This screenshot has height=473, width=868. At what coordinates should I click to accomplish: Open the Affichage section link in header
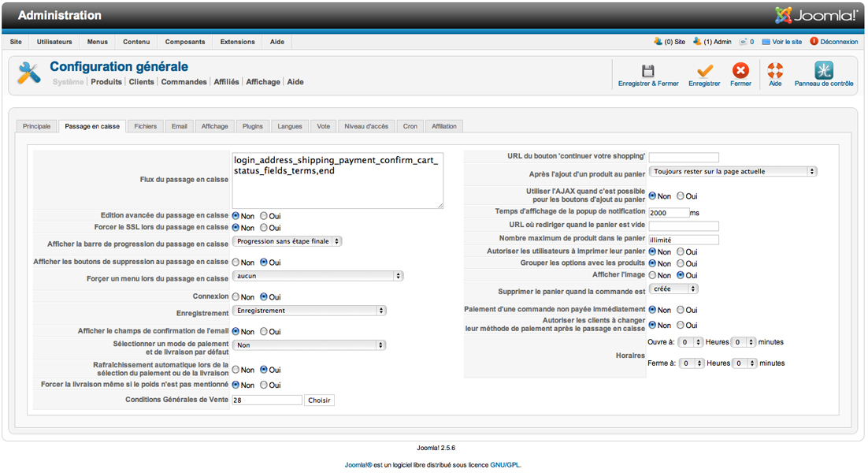click(263, 82)
